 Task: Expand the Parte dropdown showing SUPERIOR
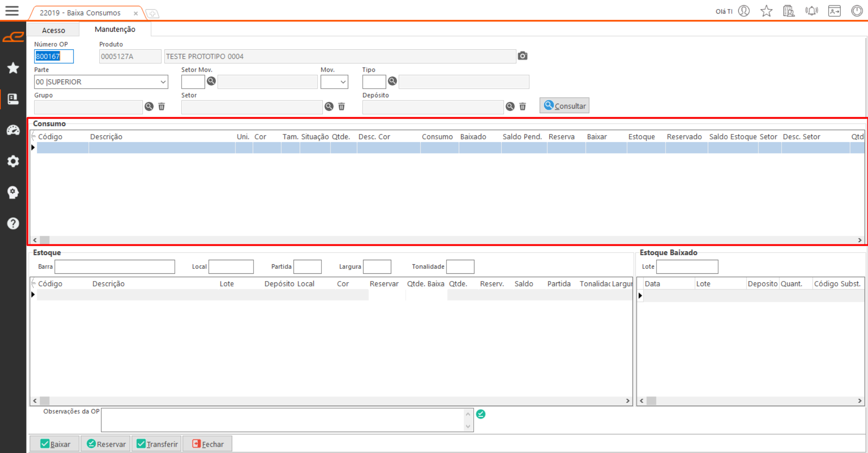click(163, 82)
